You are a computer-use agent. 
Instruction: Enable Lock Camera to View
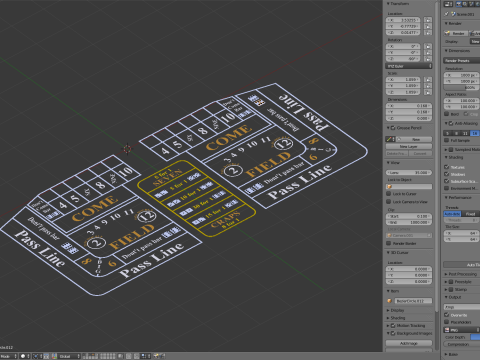coord(388,202)
